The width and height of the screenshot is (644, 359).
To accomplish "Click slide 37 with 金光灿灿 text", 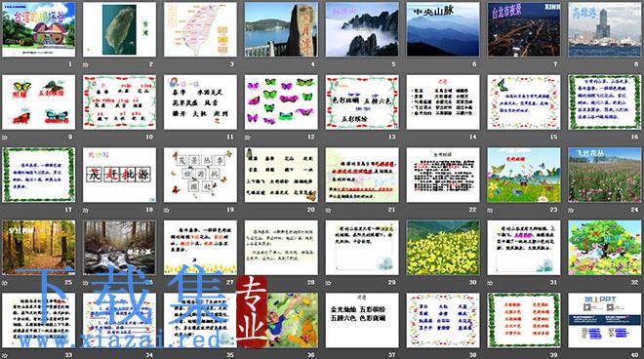I will pyautogui.click(x=362, y=320).
